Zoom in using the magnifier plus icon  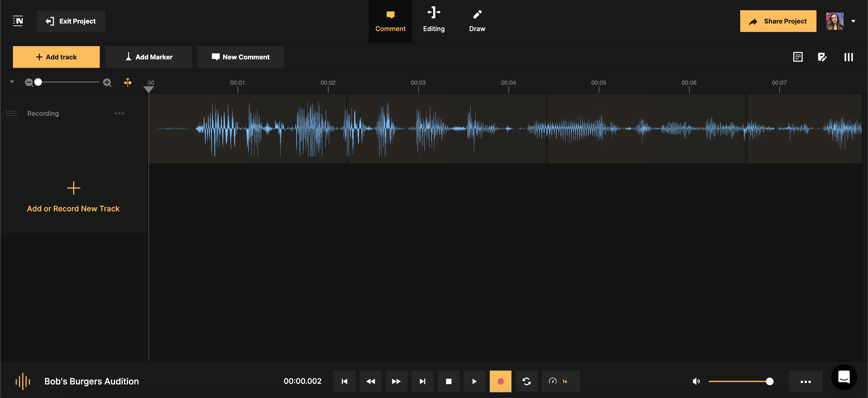[x=107, y=82]
